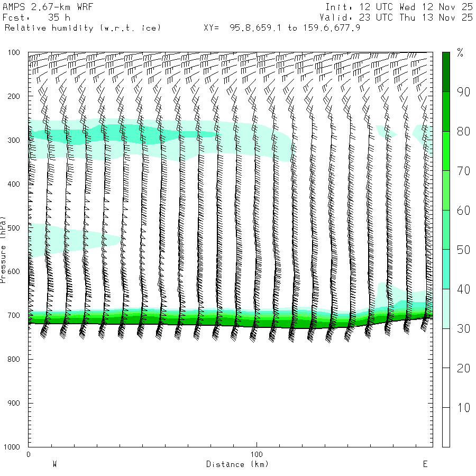Click the colorbar label 60

463,210
